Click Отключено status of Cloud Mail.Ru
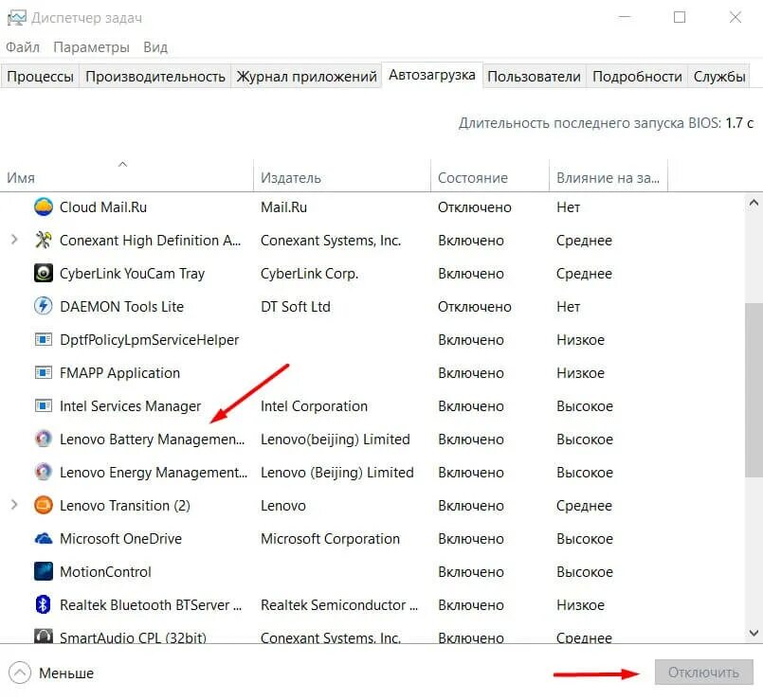Image resolution: width=763 pixels, height=700 pixels. (475, 207)
